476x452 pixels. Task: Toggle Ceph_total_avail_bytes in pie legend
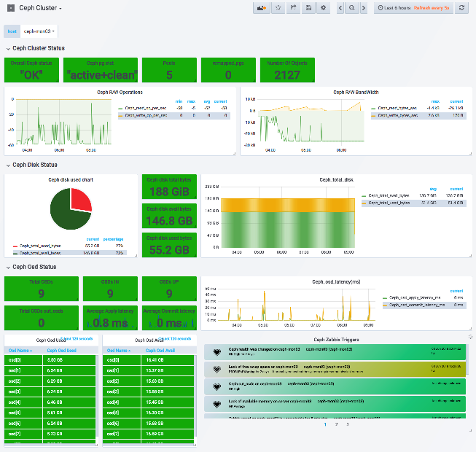pos(40,253)
